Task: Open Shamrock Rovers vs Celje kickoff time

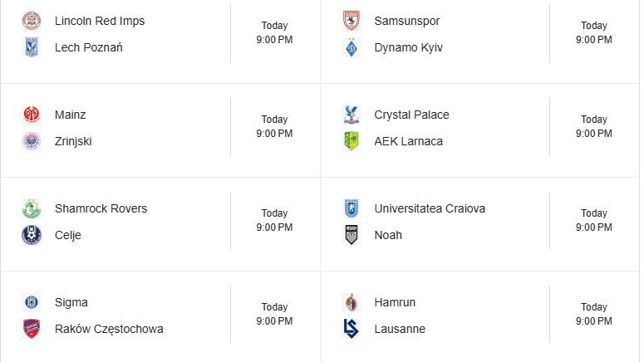Action: (x=274, y=220)
